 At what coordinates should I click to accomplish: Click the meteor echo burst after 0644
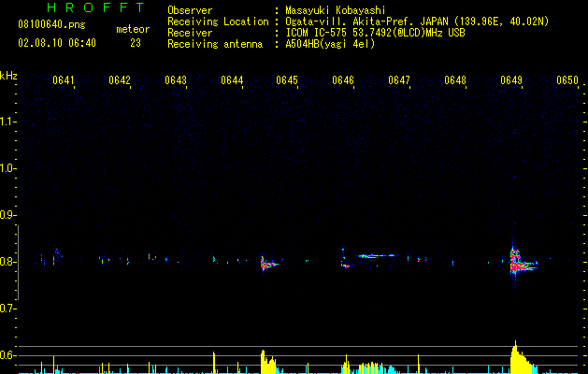point(267,264)
